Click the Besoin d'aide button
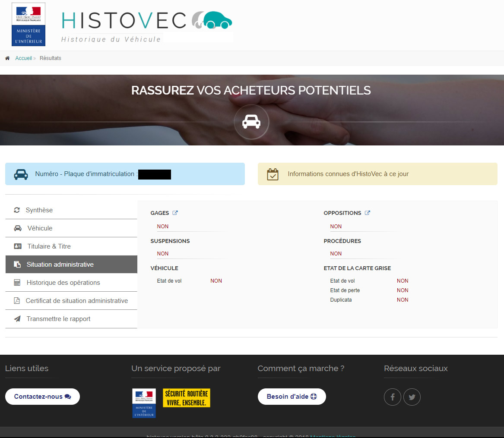Image resolution: width=504 pixels, height=438 pixels. click(292, 397)
